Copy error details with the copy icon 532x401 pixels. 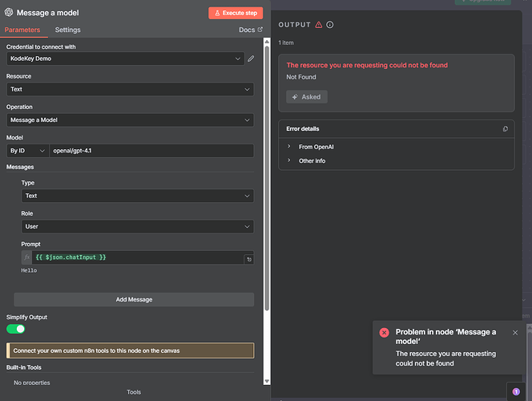(505, 128)
